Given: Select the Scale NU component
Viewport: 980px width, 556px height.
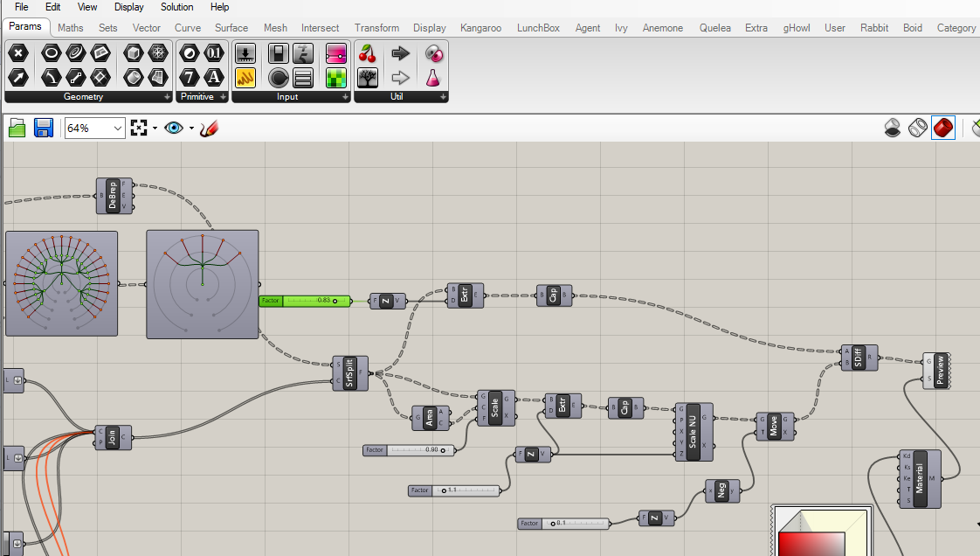Looking at the screenshot, I should pos(694,432).
